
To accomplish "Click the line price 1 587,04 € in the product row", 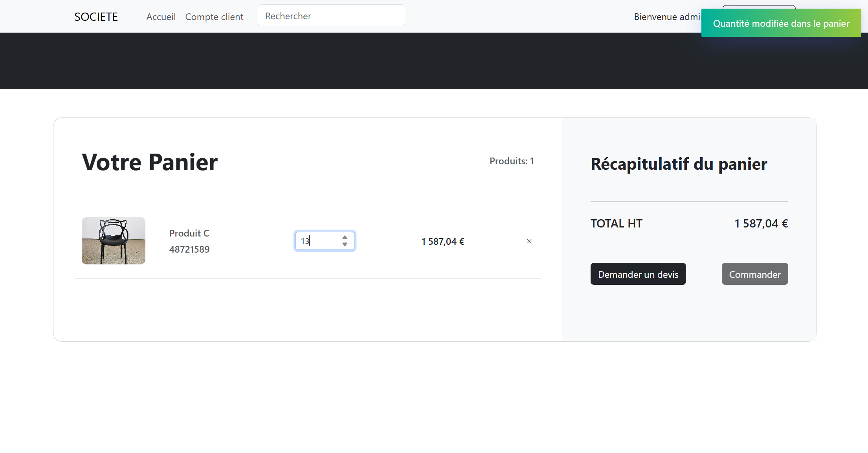I will coord(442,242).
